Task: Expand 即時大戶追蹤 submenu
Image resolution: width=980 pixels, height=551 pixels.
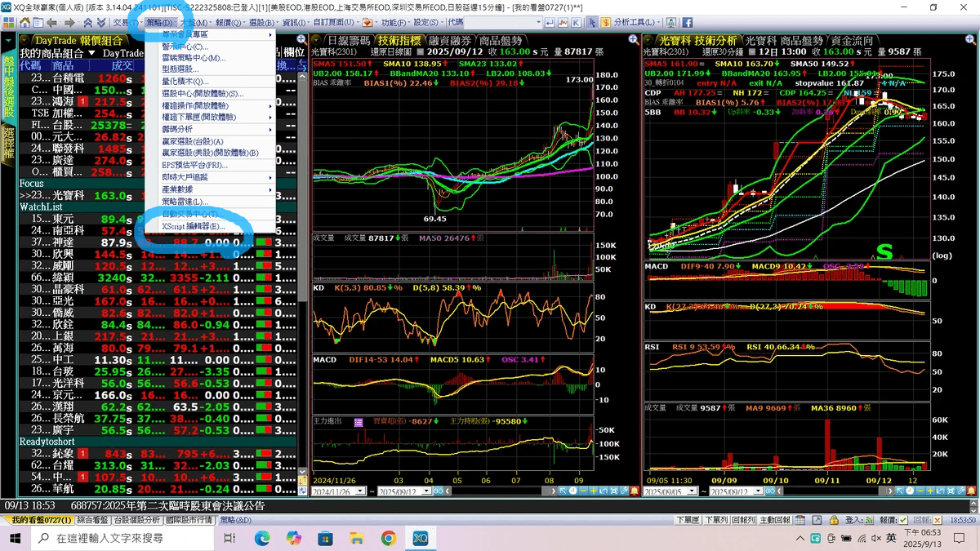Action: click(x=210, y=176)
